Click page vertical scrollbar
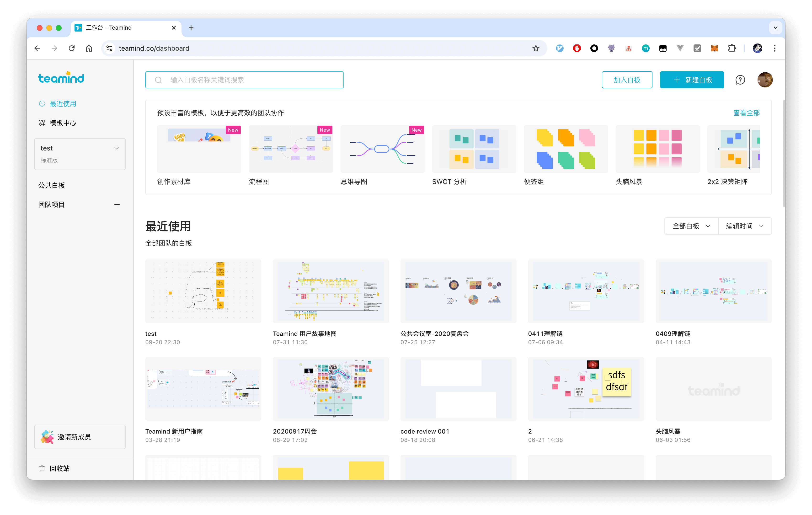Viewport: 812px width, 515px height. (x=784, y=153)
